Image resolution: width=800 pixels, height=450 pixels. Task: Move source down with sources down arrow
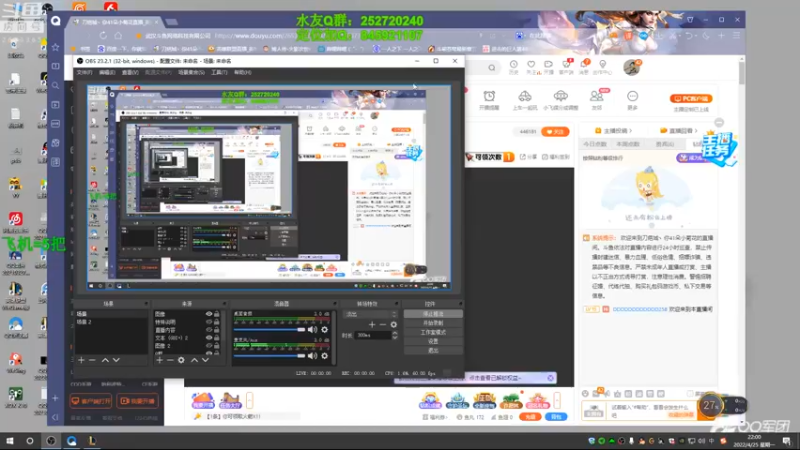pyautogui.click(x=205, y=360)
